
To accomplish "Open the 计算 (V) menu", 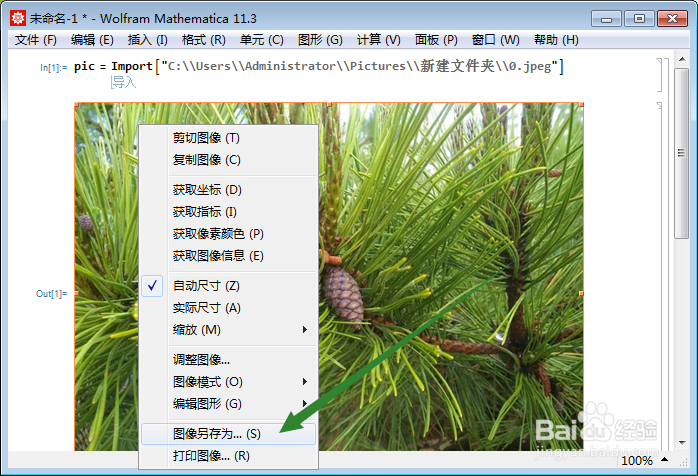I will click(378, 40).
